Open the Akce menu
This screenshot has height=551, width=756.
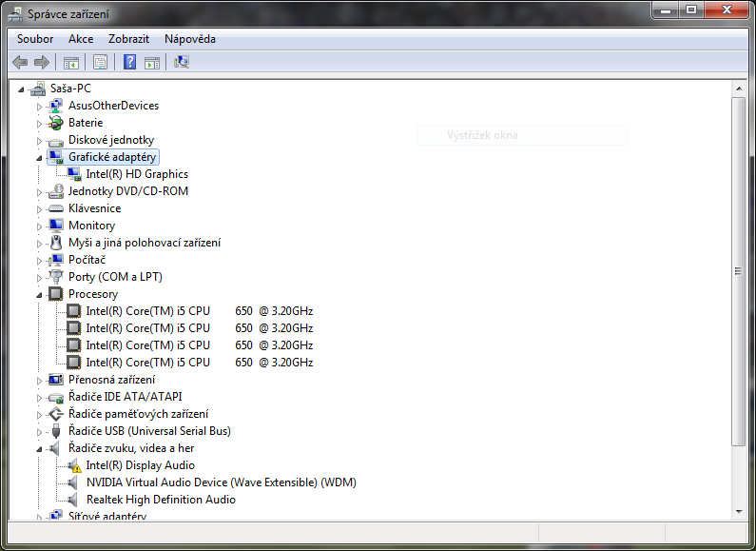tap(81, 39)
